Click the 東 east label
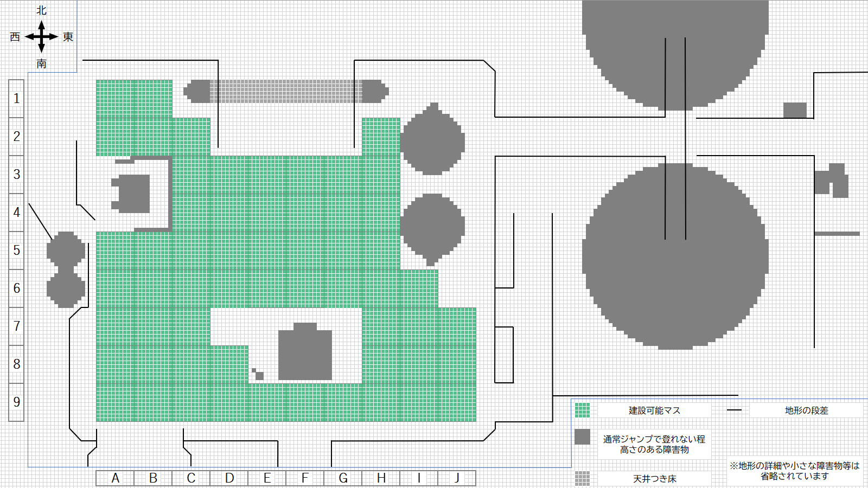Screen dimensions: 868x488 pyautogui.click(x=68, y=37)
